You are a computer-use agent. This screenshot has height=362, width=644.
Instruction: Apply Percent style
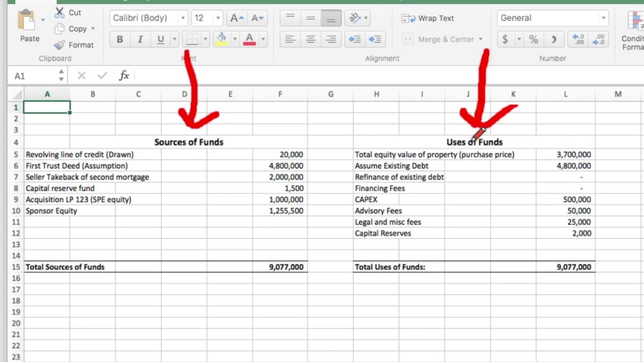point(534,39)
